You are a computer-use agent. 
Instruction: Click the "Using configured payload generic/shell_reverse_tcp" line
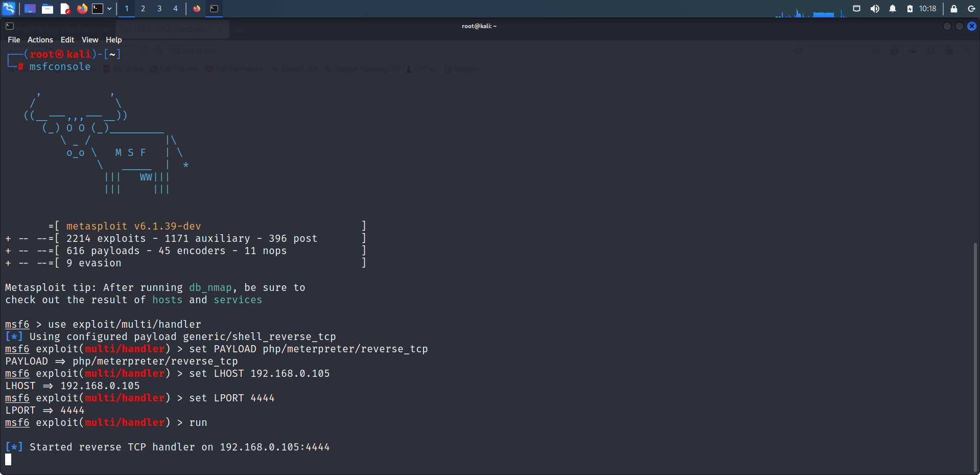point(171,336)
